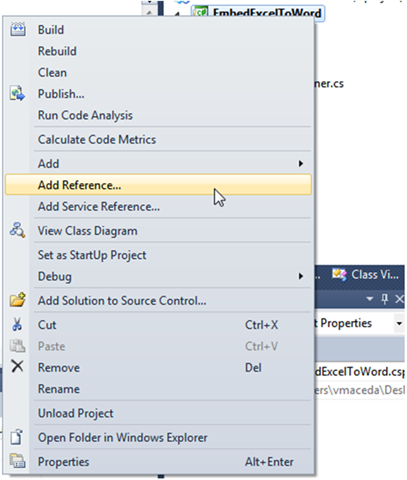Click the Publish globe icon
The image size is (407, 480).
tap(17, 94)
